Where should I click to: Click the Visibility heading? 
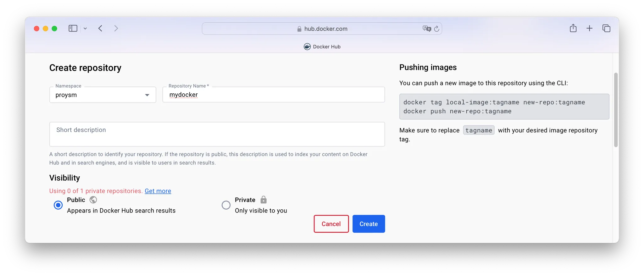click(64, 178)
